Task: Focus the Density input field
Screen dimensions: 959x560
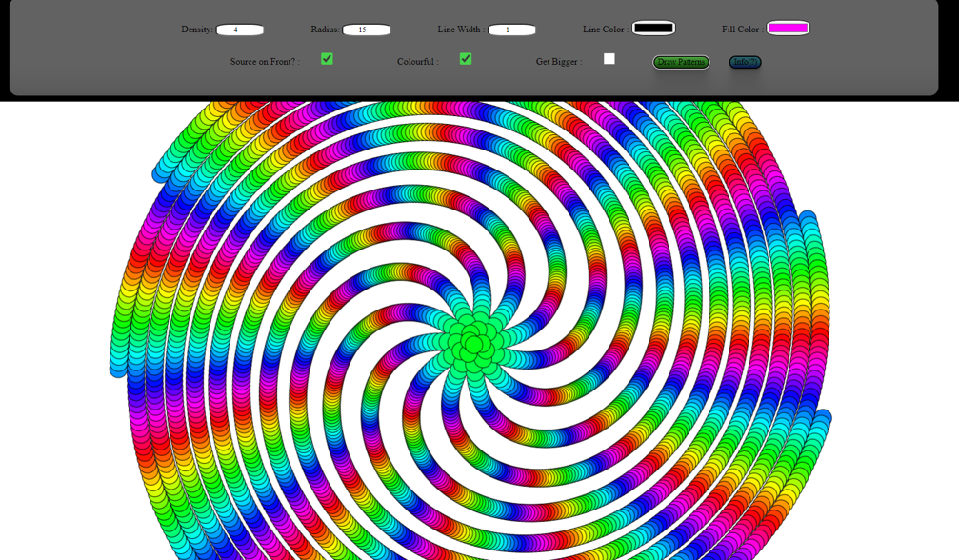Action: 240,30
